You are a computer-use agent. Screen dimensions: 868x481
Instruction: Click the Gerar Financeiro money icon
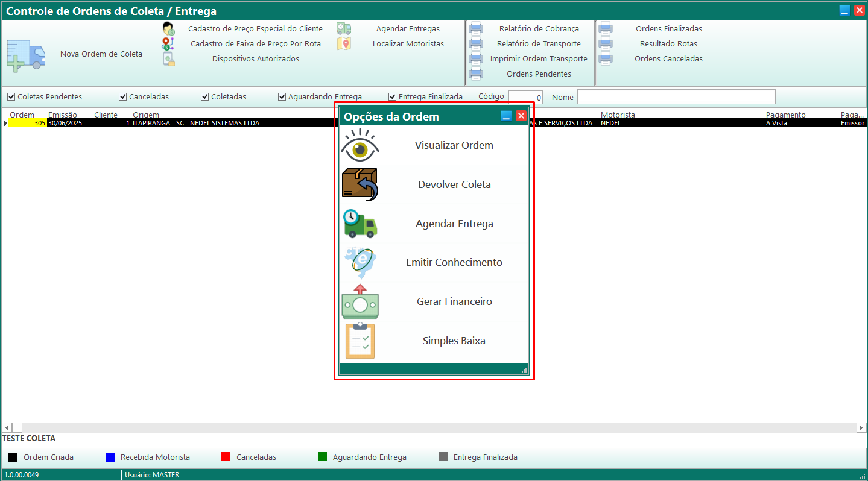click(360, 301)
